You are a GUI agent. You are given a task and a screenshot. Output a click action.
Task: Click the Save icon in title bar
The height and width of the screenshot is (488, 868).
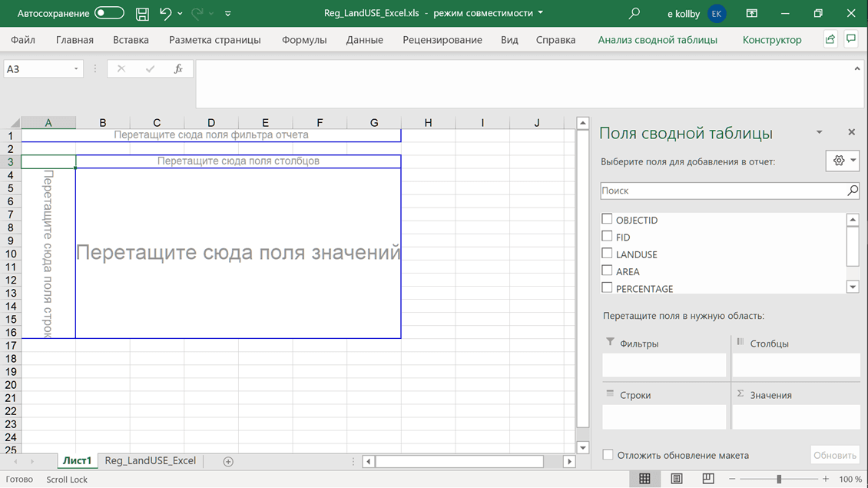pyautogui.click(x=142, y=14)
